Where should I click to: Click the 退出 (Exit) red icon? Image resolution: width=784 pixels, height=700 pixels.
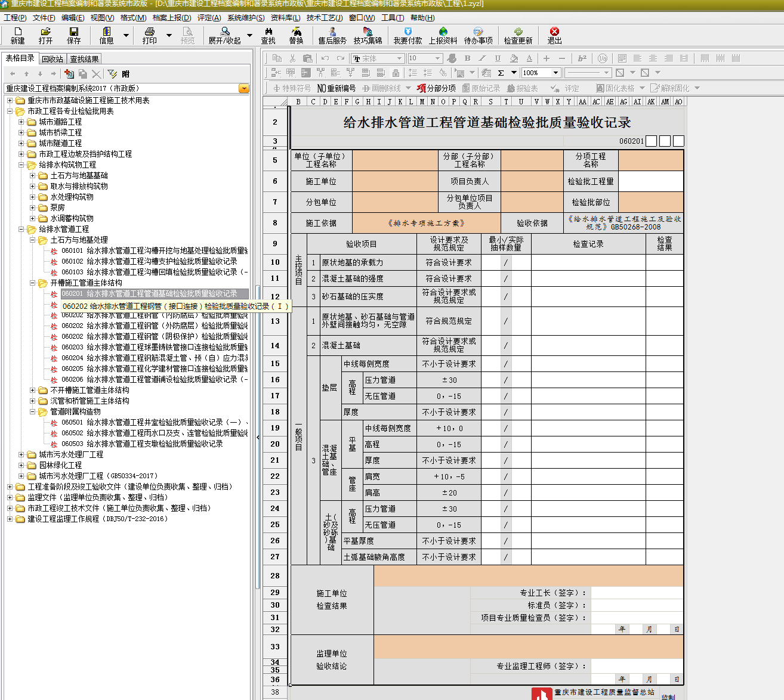(554, 36)
